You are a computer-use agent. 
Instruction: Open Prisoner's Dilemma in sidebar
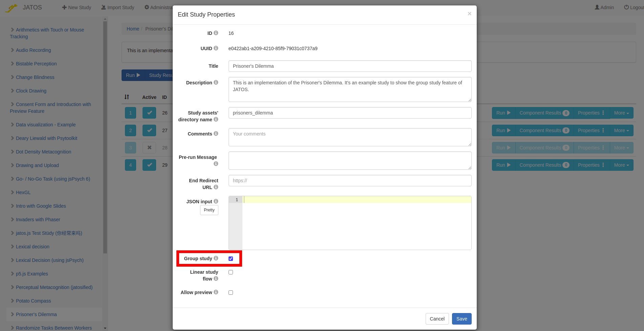pos(36,314)
